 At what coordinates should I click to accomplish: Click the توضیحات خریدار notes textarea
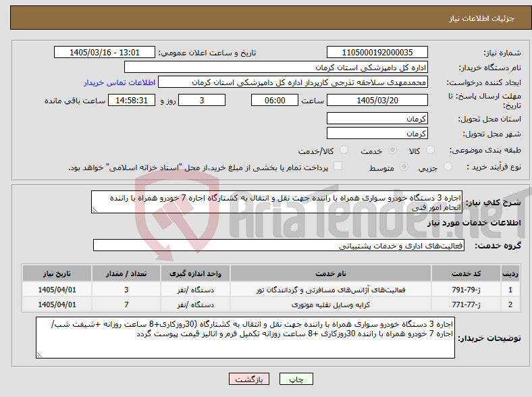tap(245, 338)
